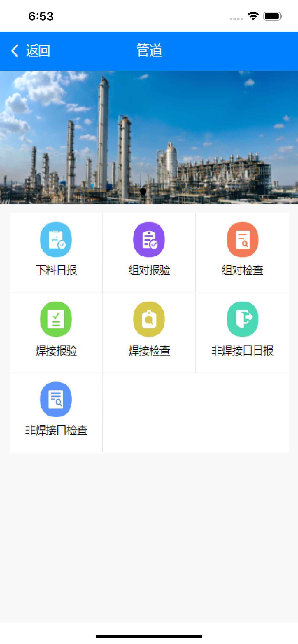Tap the refinery banner image
The image size is (298, 644).
(149, 137)
